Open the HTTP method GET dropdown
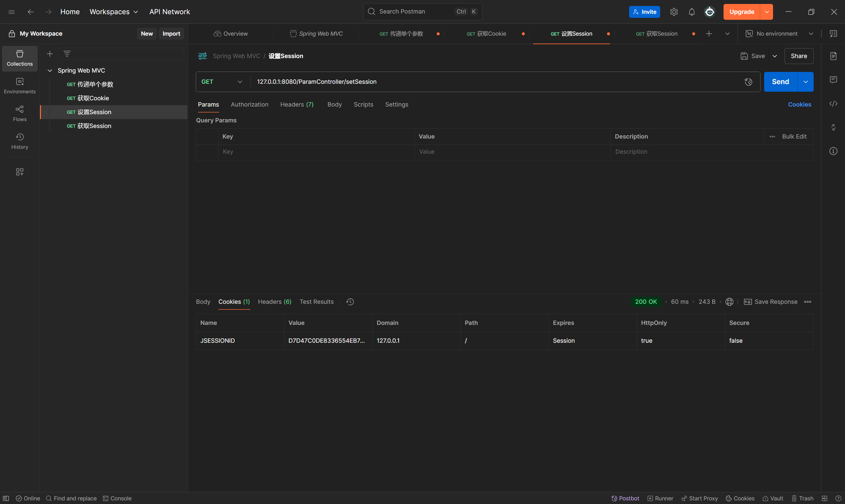845x504 pixels. coord(221,82)
